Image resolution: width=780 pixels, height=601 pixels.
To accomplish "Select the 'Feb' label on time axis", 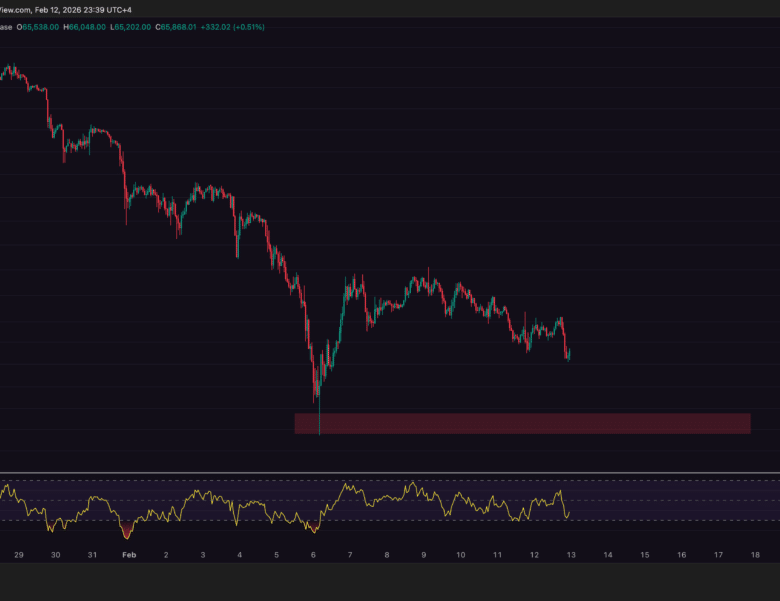I will (127, 554).
